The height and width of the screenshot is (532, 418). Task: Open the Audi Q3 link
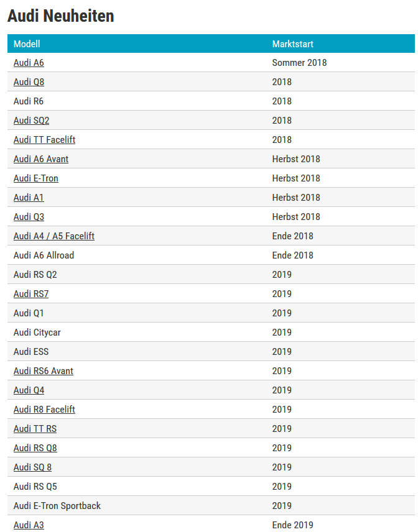coord(29,217)
